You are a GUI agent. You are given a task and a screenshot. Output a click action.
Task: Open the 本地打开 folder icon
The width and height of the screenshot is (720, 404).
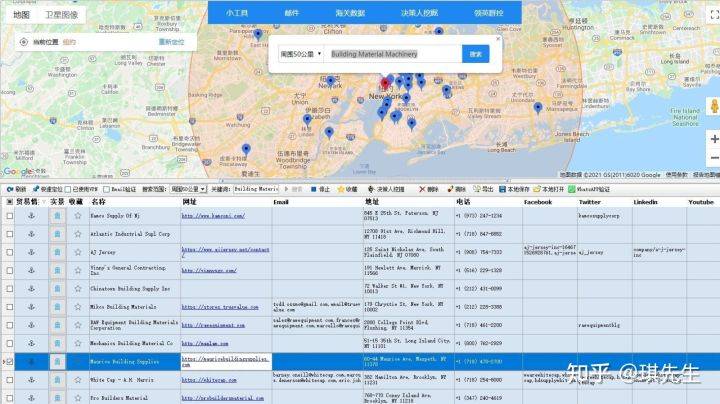pyautogui.click(x=537, y=189)
